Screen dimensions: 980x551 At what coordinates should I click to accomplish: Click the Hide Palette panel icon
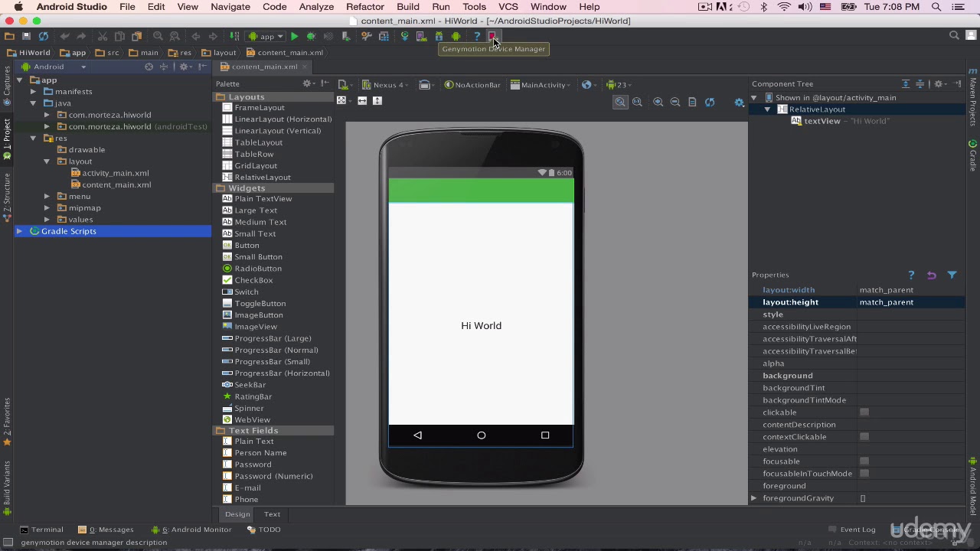point(325,83)
